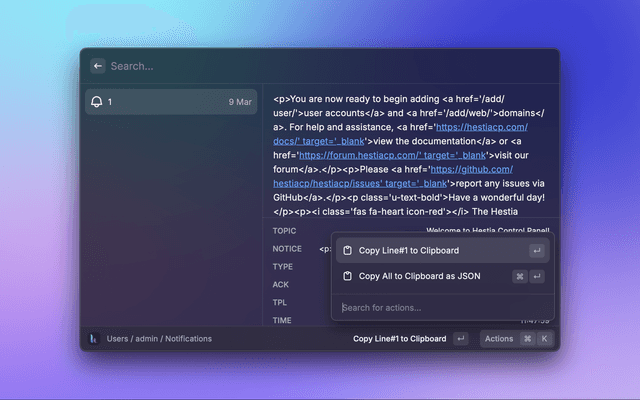Click clipboard icon beside Copy All as JSON
The width and height of the screenshot is (640, 400).
[346, 276]
